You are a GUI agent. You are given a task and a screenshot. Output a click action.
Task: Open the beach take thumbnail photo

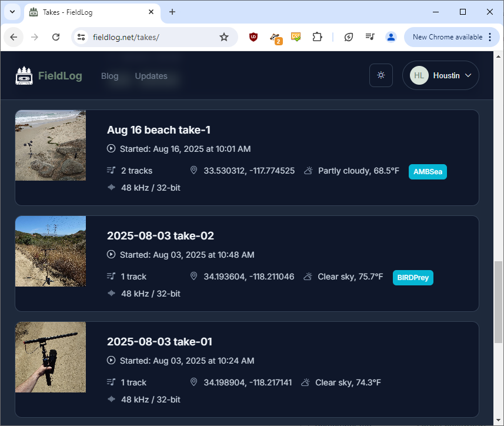51,145
